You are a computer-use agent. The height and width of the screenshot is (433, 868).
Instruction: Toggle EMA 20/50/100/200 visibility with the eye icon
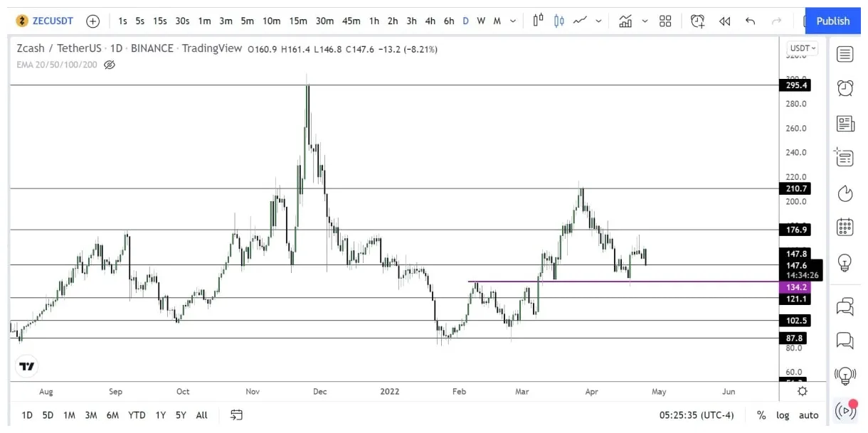110,65
